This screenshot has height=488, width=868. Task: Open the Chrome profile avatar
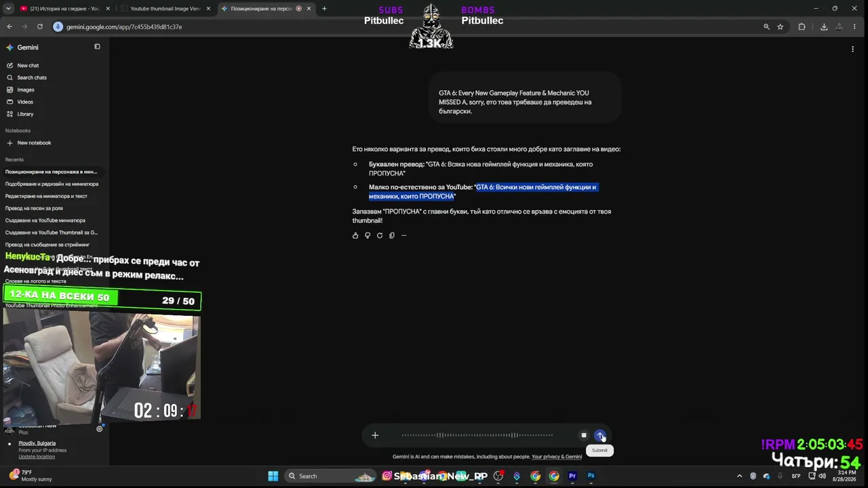840,26
